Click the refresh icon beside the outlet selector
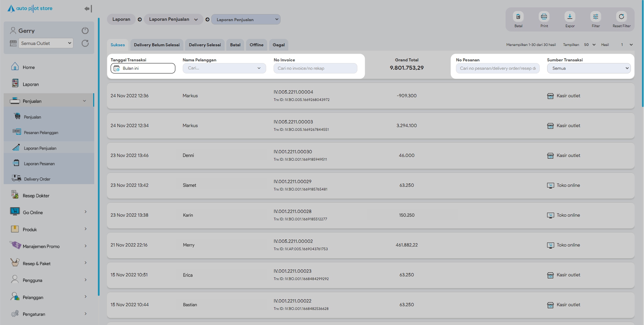The image size is (644, 325). 85,43
